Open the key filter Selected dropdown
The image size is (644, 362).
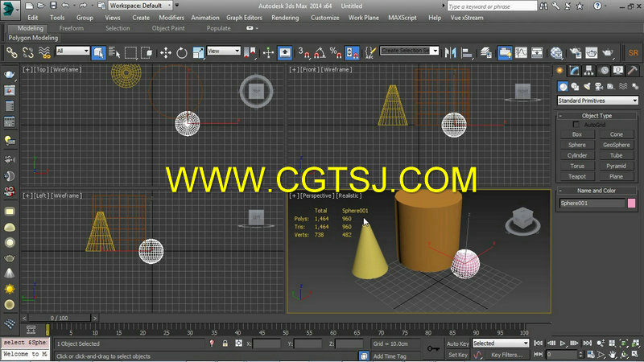[x=500, y=343]
